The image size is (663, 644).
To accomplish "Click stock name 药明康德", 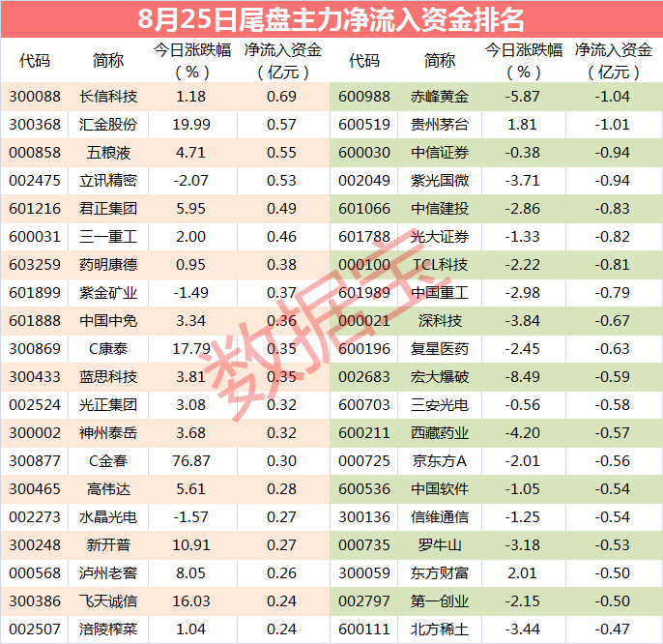I will pos(108,264).
